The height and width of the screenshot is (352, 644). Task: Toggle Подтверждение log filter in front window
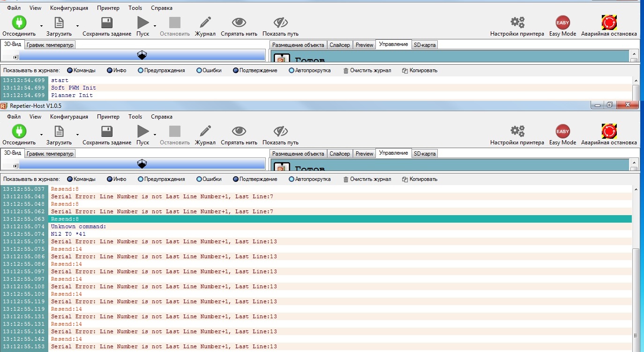[x=255, y=179]
